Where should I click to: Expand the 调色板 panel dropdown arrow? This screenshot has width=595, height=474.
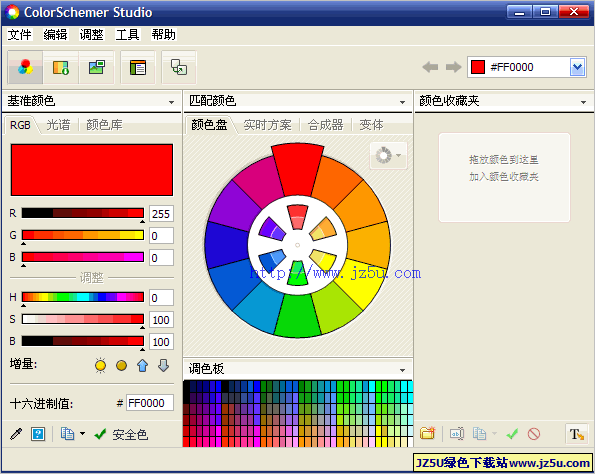pyautogui.click(x=402, y=370)
